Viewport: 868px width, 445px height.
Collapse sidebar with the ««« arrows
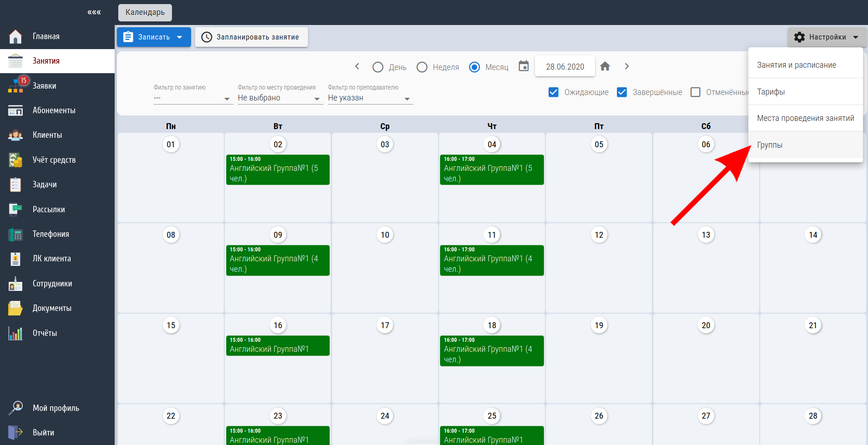(x=94, y=12)
